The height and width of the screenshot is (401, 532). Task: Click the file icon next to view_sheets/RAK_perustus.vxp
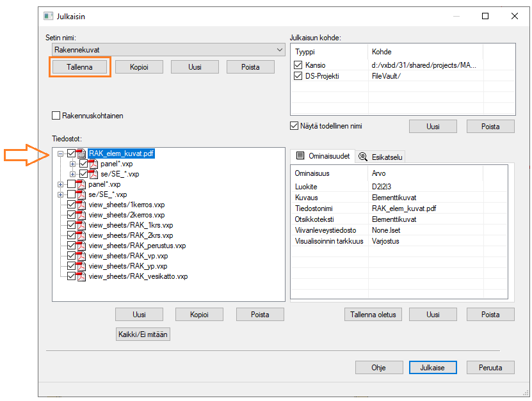tap(81, 246)
